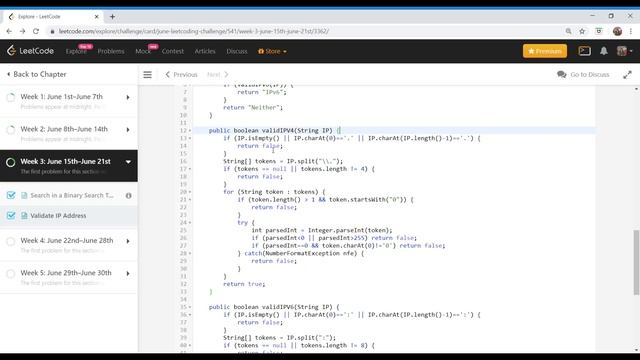
Task: Open the Articles menu item
Action: tap(205, 51)
